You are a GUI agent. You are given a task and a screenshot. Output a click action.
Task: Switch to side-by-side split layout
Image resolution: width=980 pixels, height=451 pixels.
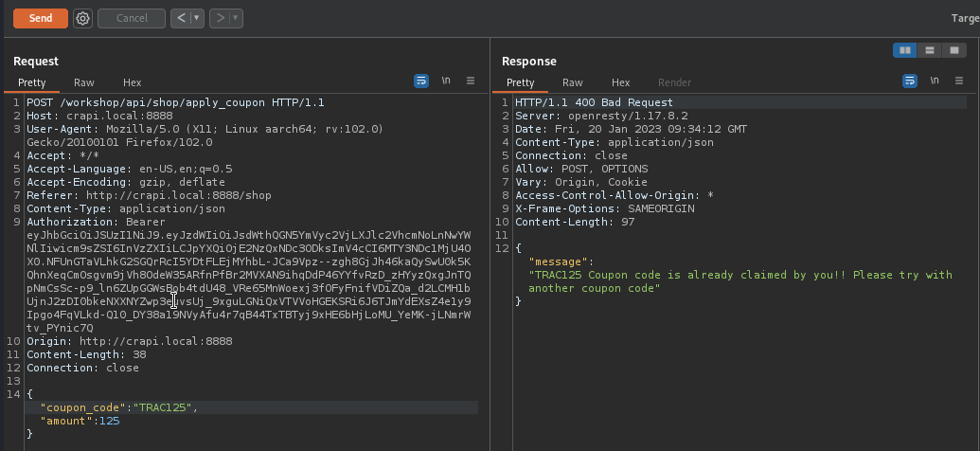(905, 50)
